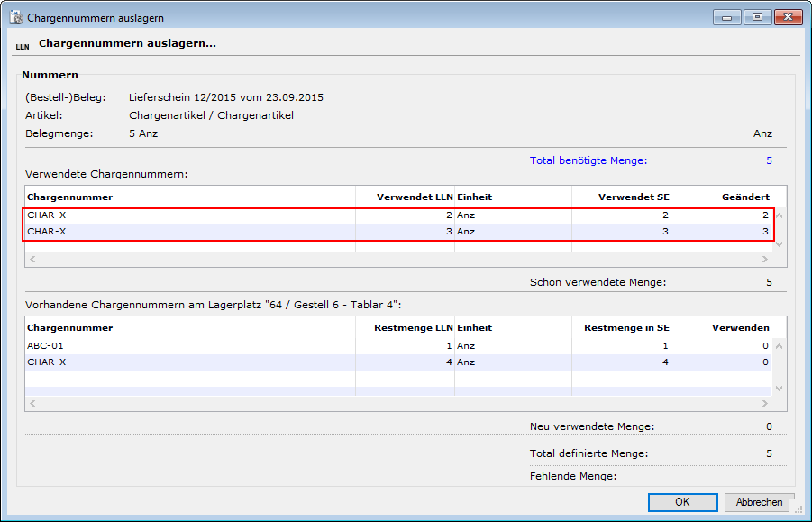Maximize the Chargennummern auslagern window
The width and height of the screenshot is (812, 522).
tap(755, 16)
